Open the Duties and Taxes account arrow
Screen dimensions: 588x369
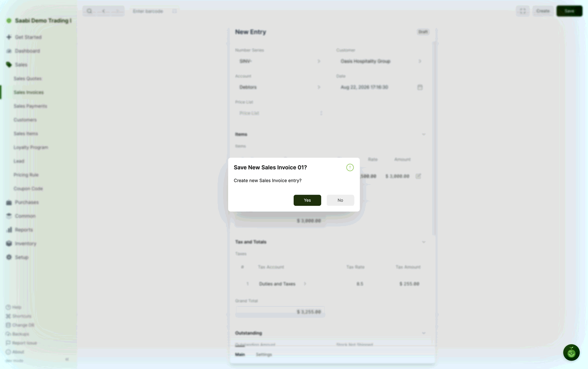coord(305,284)
